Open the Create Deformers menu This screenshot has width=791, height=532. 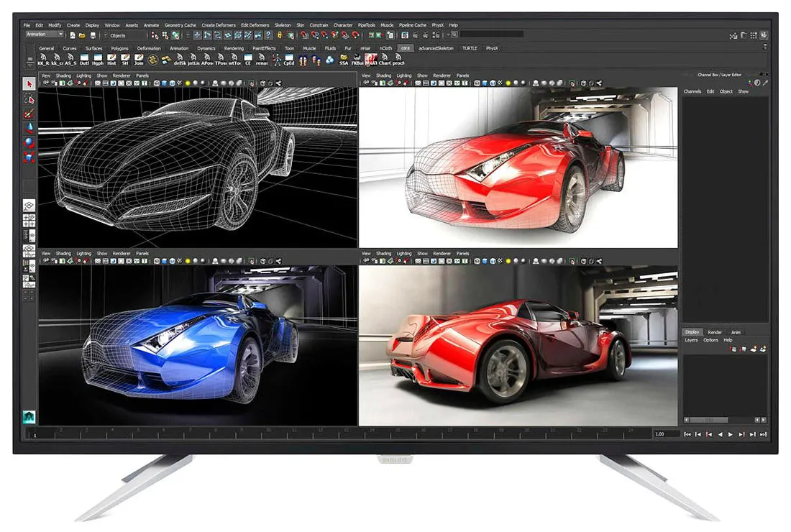coord(219,25)
